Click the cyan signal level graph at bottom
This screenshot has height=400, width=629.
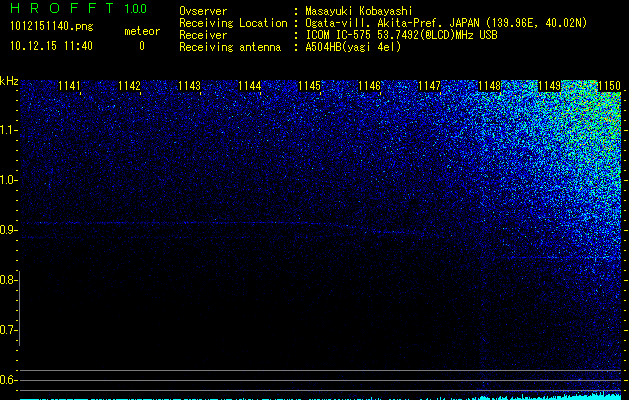[320, 396]
